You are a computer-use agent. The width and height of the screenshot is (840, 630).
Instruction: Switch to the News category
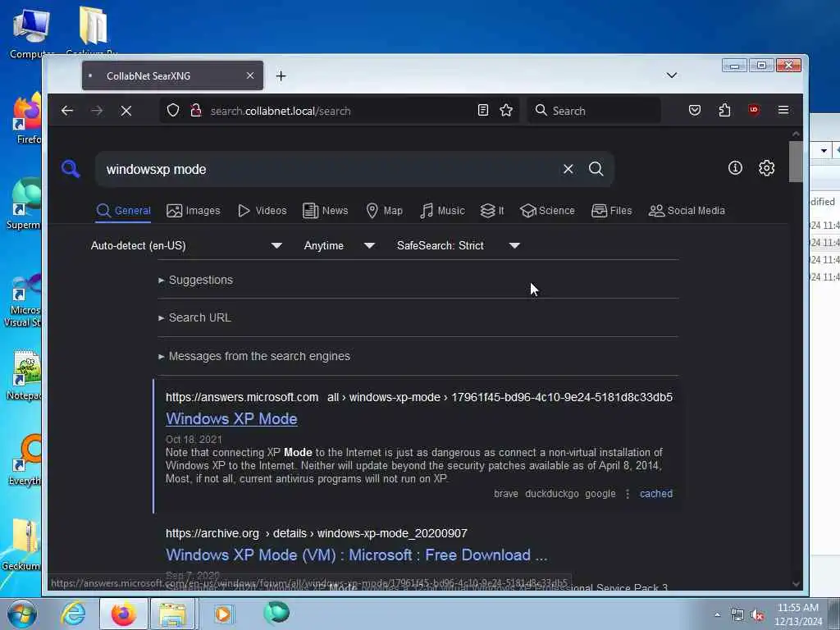pyautogui.click(x=325, y=211)
